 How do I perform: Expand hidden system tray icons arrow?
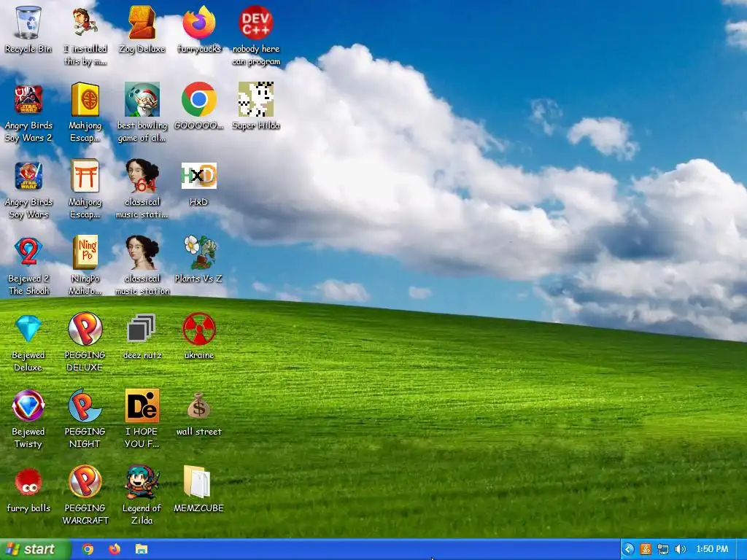tap(629, 550)
